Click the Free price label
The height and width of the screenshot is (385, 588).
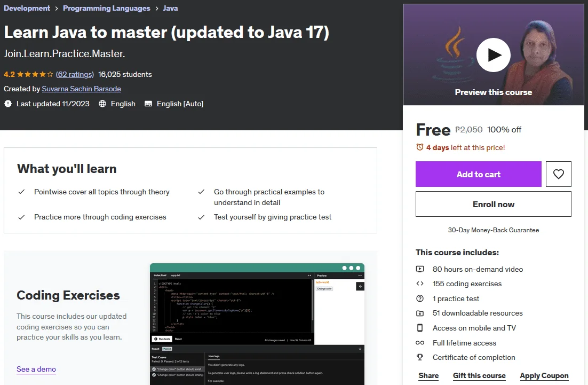[x=433, y=130]
